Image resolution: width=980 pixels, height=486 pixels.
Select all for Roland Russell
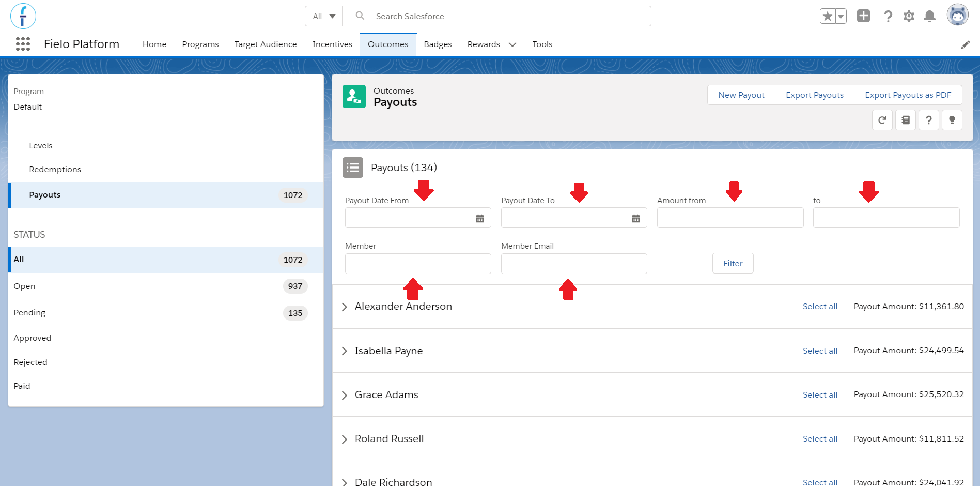click(820, 439)
